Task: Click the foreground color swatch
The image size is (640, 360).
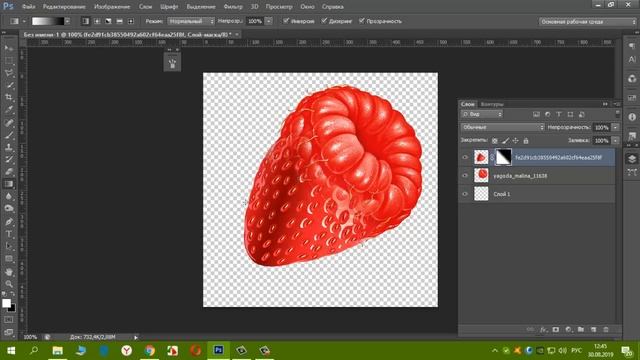Action: (x=6, y=303)
